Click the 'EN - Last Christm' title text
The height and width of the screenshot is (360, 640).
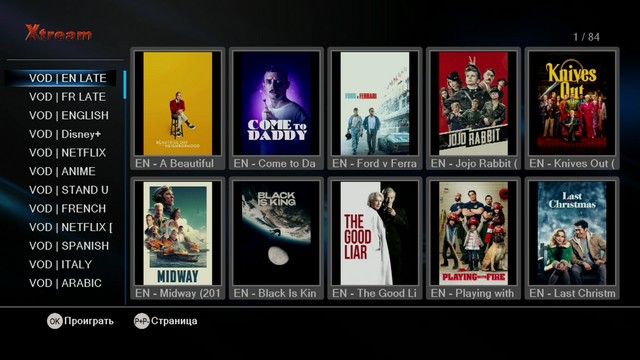[x=572, y=293]
